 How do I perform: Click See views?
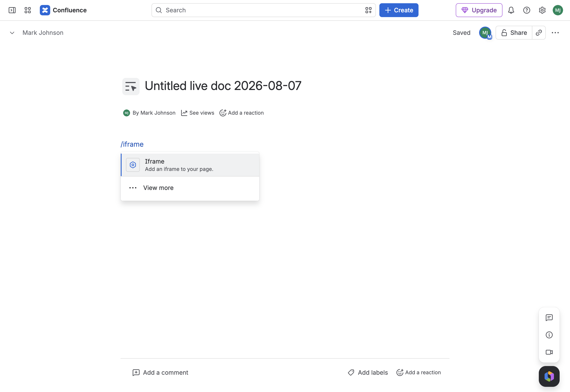(198, 113)
